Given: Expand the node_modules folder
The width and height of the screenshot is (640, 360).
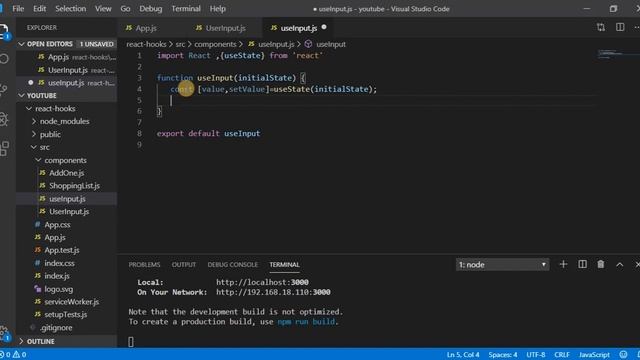Looking at the screenshot, I should [34, 121].
